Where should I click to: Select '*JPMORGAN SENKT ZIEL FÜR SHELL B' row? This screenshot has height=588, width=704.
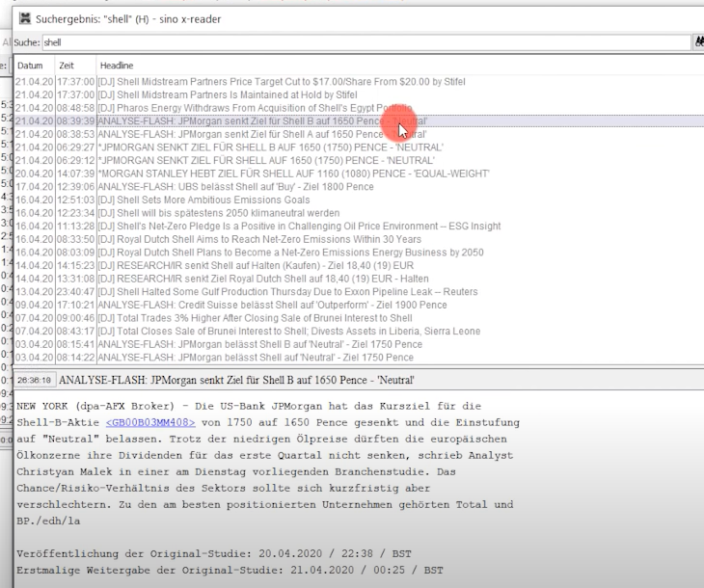click(359, 147)
